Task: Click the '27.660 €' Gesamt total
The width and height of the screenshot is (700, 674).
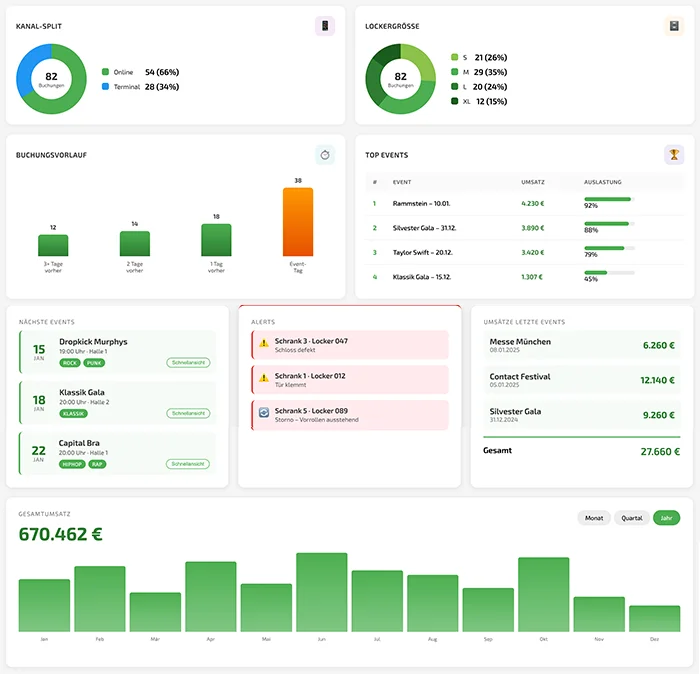Action: tap(660, 452)
